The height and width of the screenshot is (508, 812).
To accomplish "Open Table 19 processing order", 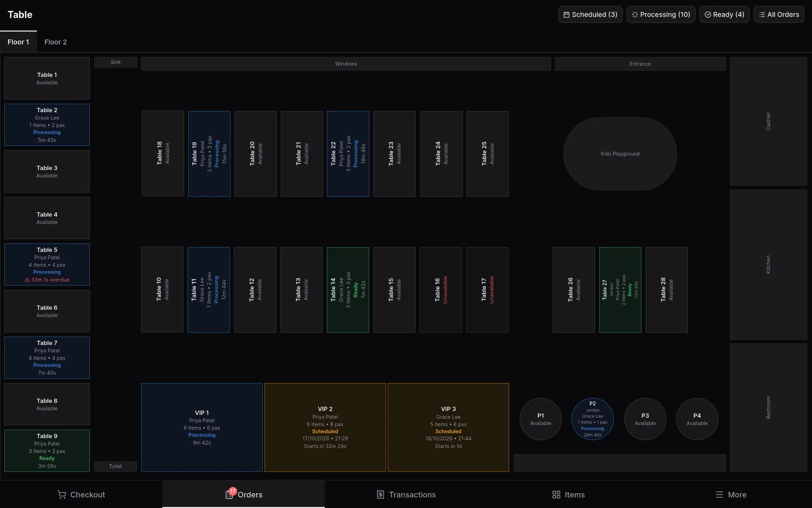I will (209, 154).
